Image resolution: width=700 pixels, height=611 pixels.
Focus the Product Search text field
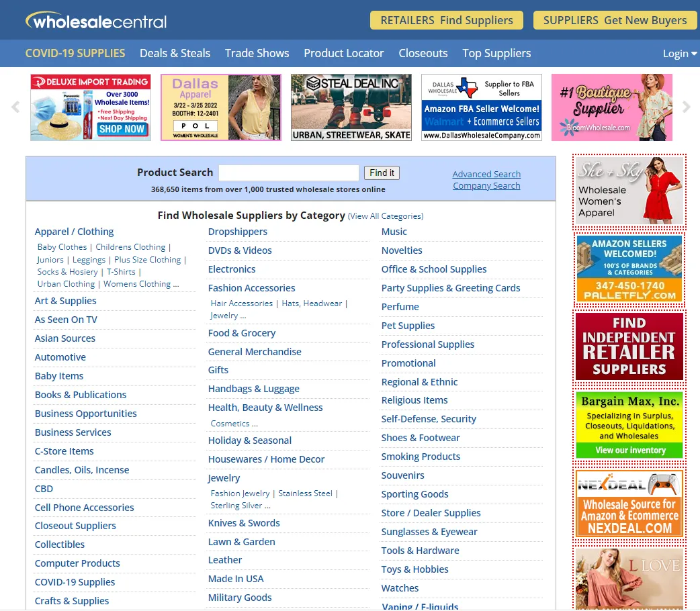[289, 173]
